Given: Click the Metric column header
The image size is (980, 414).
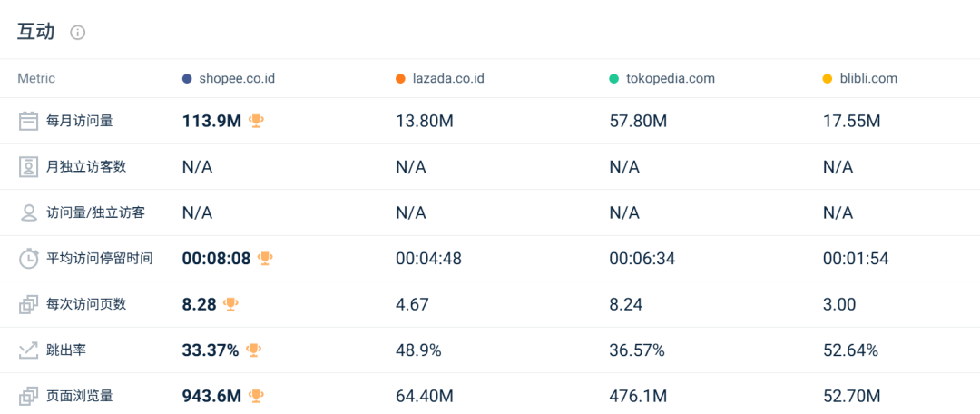Looking at the screenshot, I should point(36,79).
